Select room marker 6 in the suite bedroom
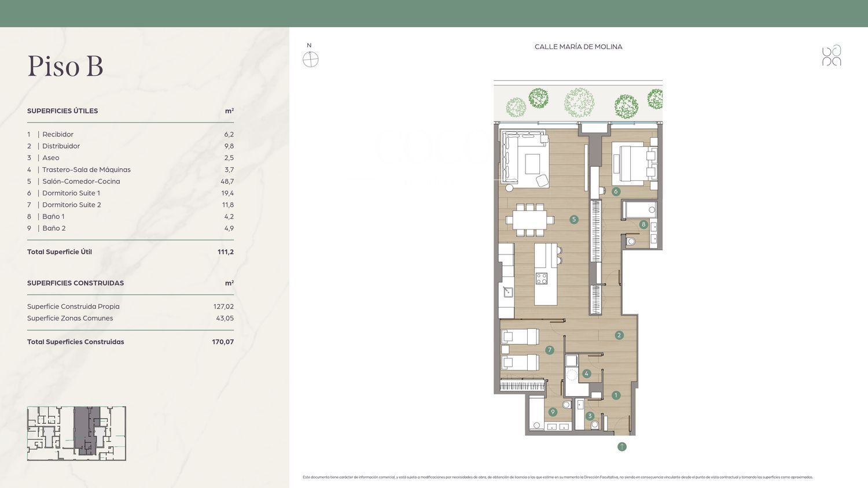 pos(616,191)
